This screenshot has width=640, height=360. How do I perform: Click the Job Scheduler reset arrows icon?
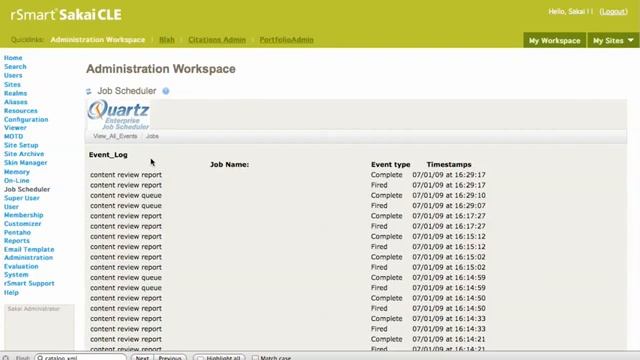(89, 91)
